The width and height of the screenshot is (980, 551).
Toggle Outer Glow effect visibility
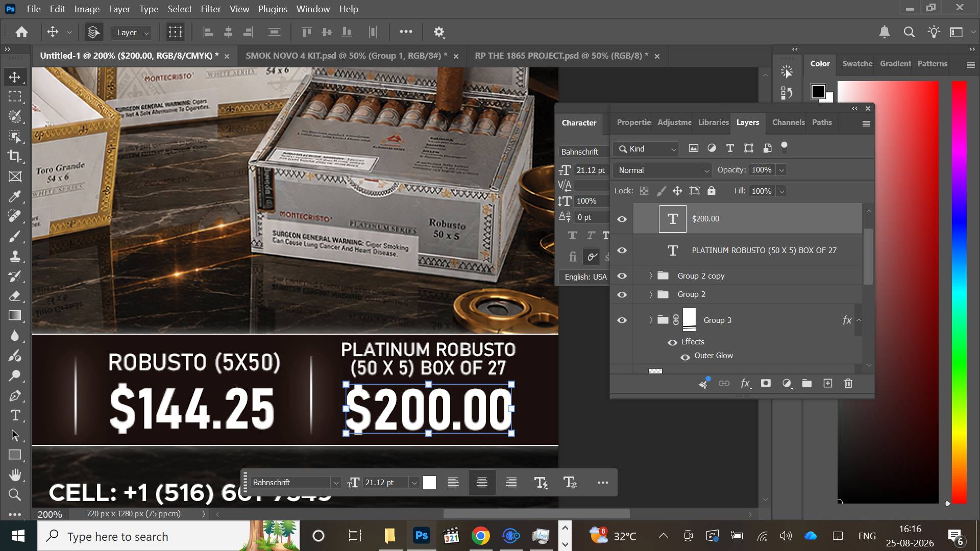685,356
